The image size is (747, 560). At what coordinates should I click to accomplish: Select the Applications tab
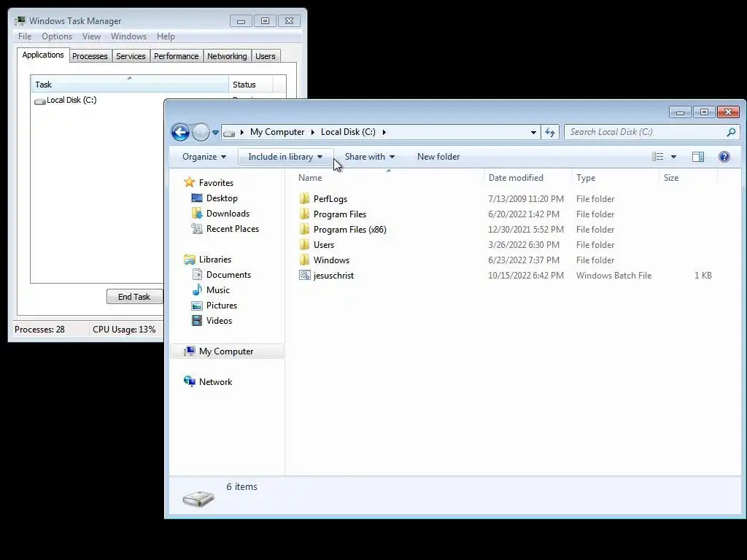pos(43,55)
